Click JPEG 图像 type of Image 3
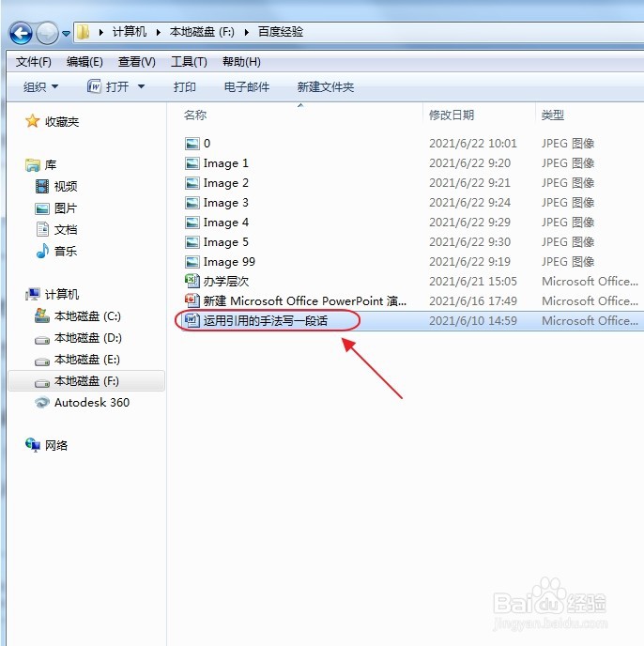The image size is (644, 646). (568, 203)
